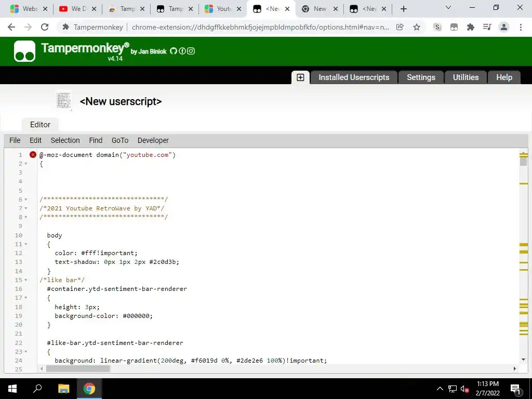Switch to the Youtu browser tab
This screenshot has width=532, height=399.
point(223,9)
